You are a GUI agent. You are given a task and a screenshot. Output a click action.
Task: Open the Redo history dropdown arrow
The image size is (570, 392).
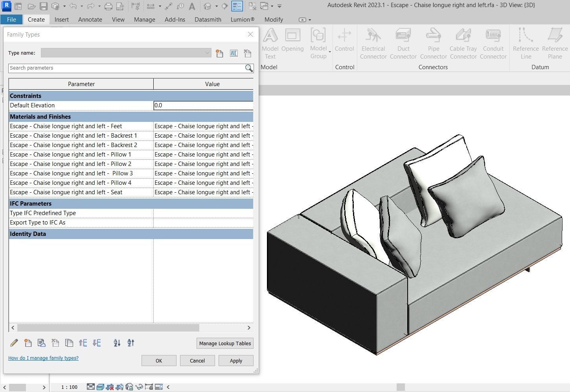(99, 6)
